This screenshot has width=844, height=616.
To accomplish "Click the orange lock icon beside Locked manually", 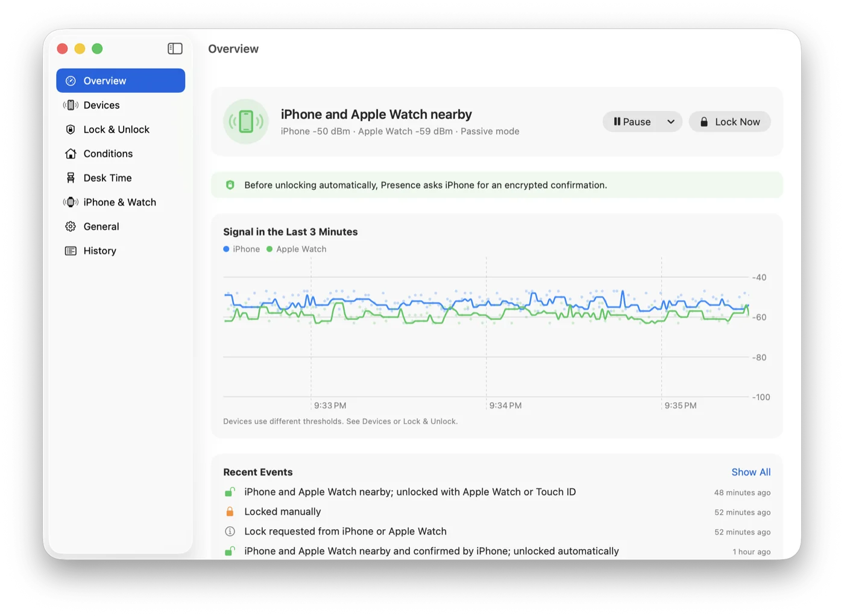I will click(x=230, y=512).
